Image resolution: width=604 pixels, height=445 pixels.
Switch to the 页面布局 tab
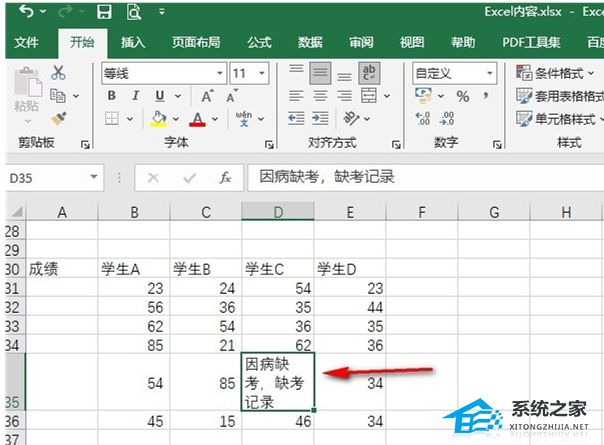[196, 42]
